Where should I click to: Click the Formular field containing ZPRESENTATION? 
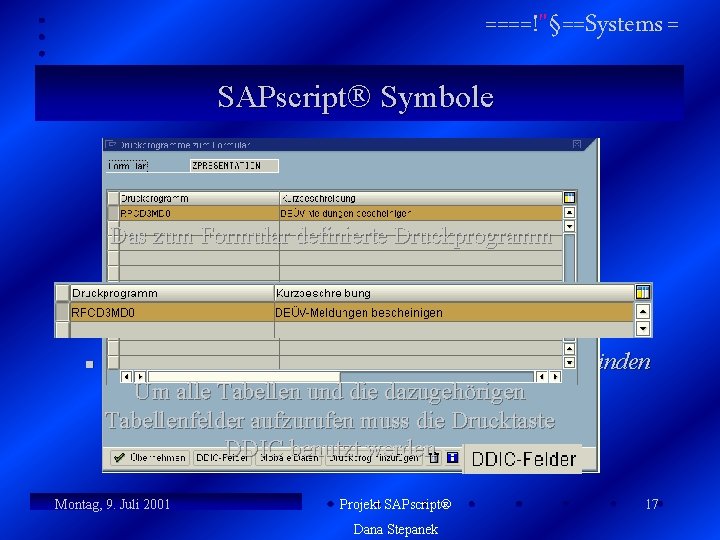coord(234,166)
